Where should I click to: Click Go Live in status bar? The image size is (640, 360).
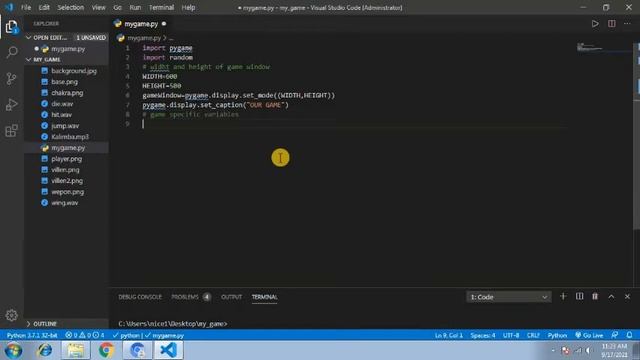[x=589, y=335]
